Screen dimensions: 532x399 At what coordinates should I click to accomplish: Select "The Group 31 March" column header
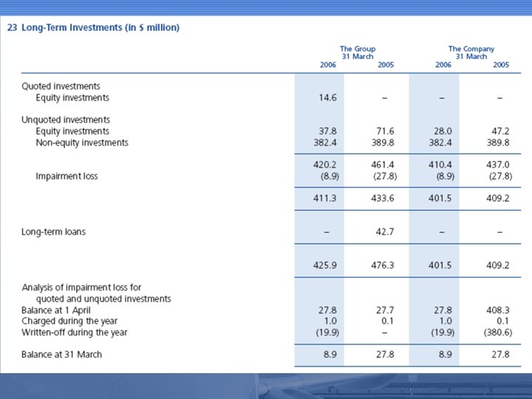[x=358, y=52]
